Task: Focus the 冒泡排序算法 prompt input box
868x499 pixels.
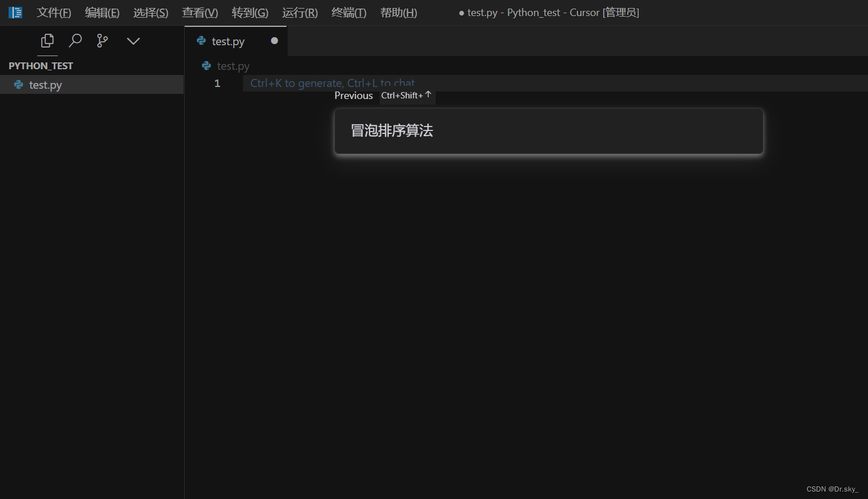Action: pos(549,131)
